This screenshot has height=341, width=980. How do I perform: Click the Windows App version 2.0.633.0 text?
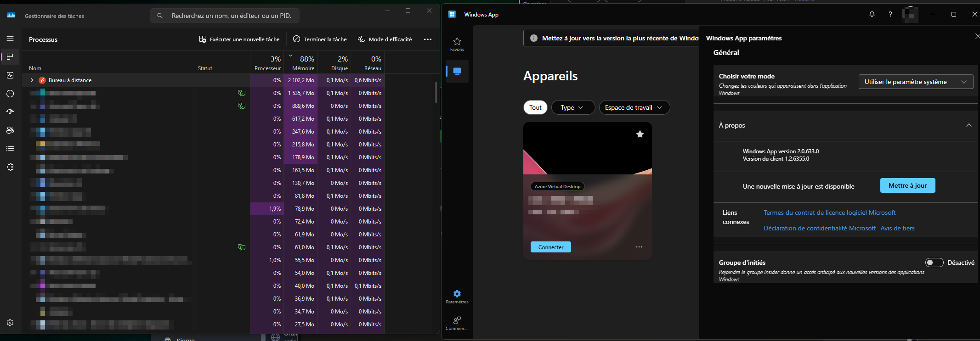coord(781,151)
